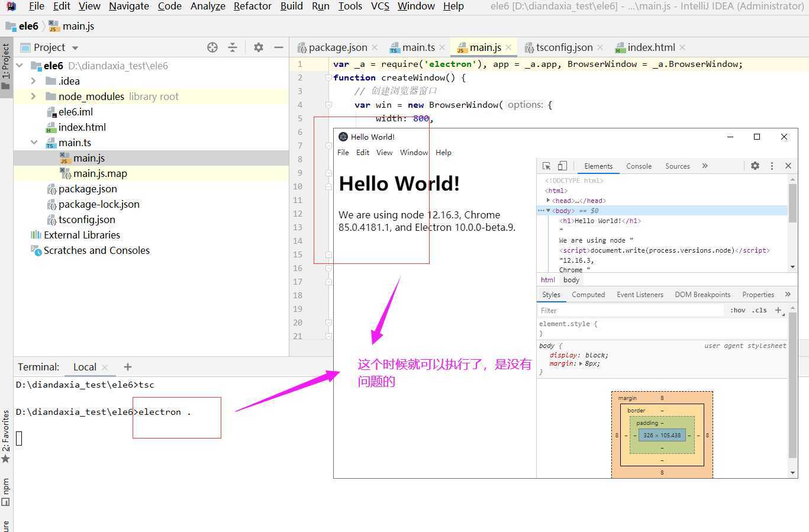Collapse the ele6 root folder

tap(20, 66)
